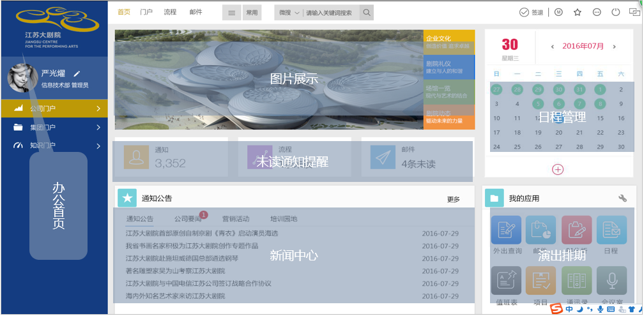Switch to the 通知公告 tab
Viewport: 644px width, 316px height.
click(x=140, y=219)
